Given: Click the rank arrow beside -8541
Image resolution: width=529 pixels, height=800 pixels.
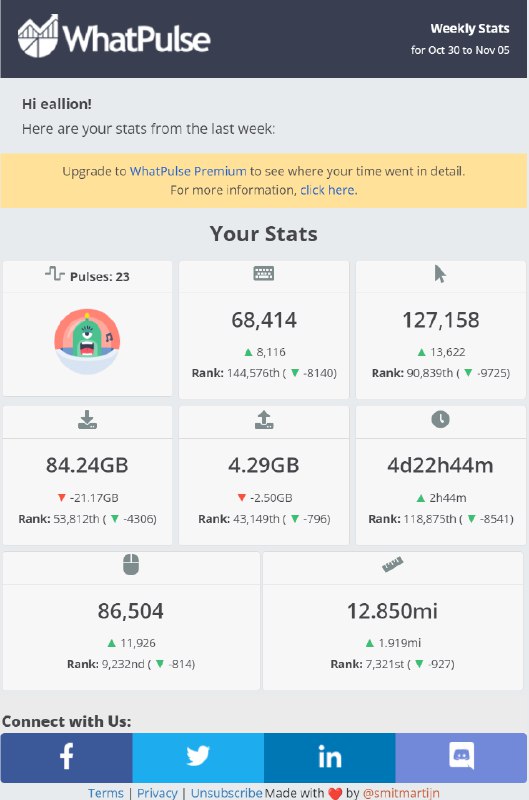Looking at the screenshot, I should pyautogui.click(x=472, y=519).
